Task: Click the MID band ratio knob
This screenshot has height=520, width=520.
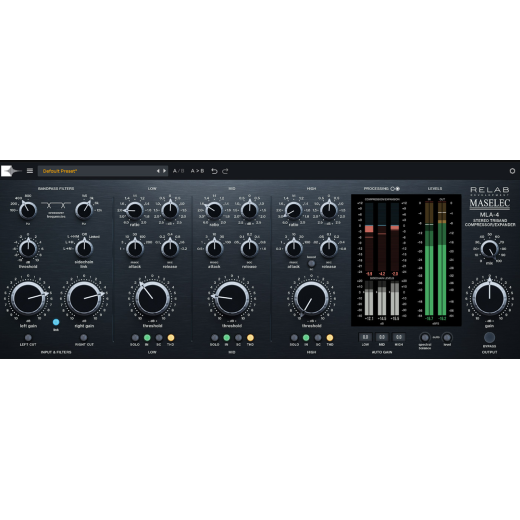Action: click(x=214, y=210)
